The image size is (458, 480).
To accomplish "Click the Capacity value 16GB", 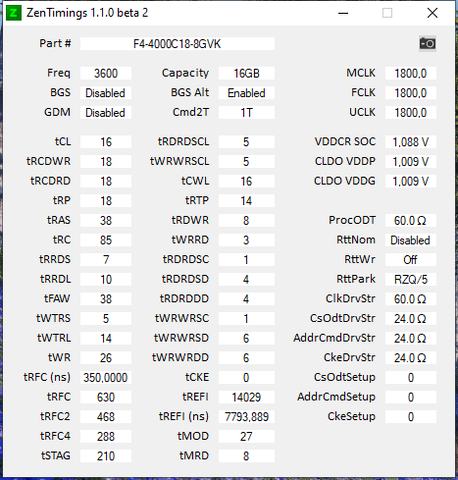I will 246,73.
